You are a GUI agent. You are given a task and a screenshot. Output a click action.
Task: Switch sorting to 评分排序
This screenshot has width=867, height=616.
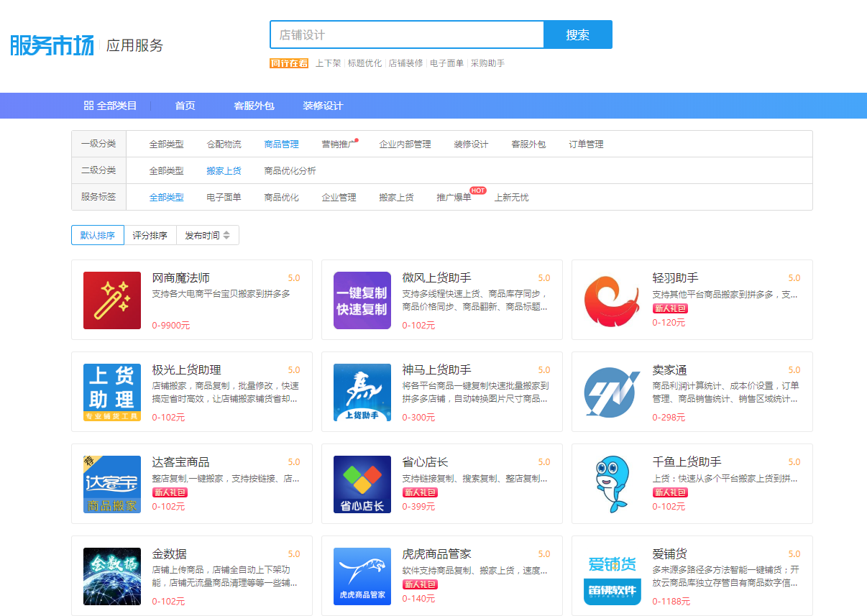point(150,236)
